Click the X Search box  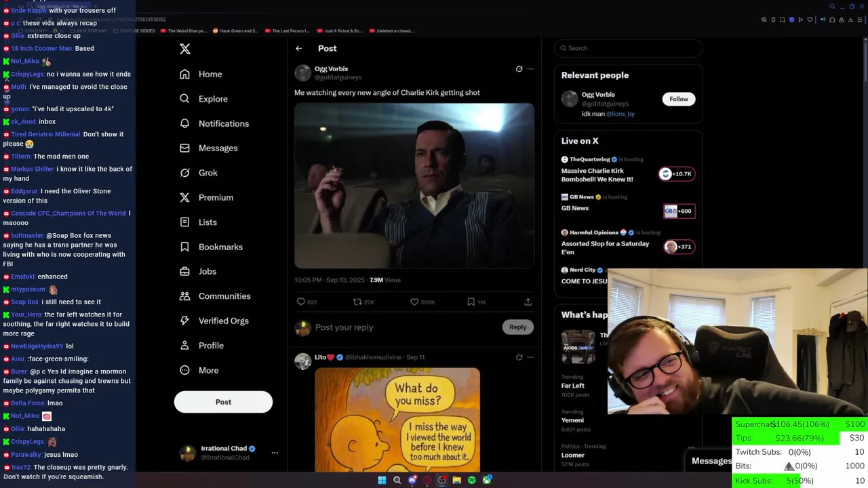[x=629, y=48]
